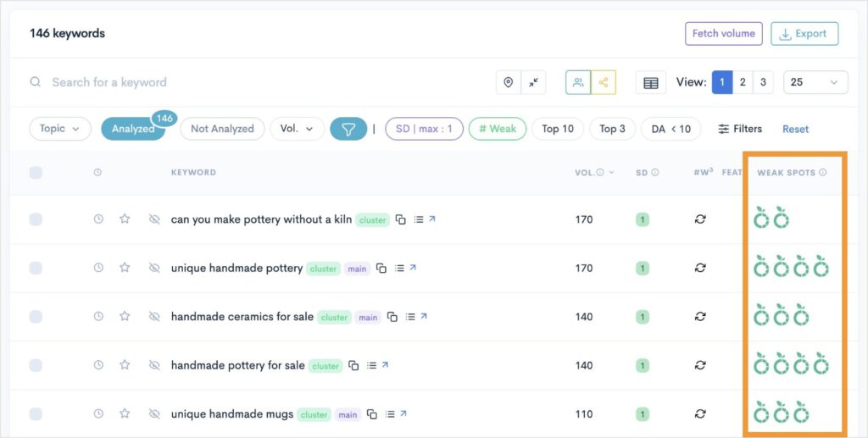Sort by the VOL. column header
The width and height of the screenshot is (868, 438).
pyautogui.click(x=594, y=173)
